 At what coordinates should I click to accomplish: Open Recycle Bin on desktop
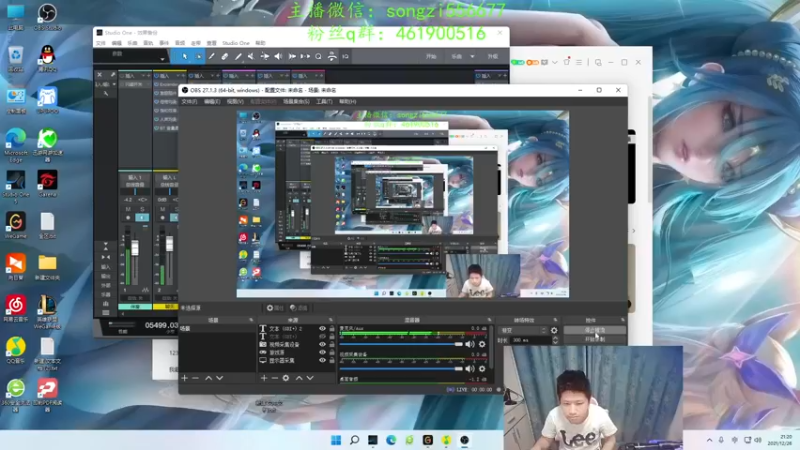pos(16,58)
